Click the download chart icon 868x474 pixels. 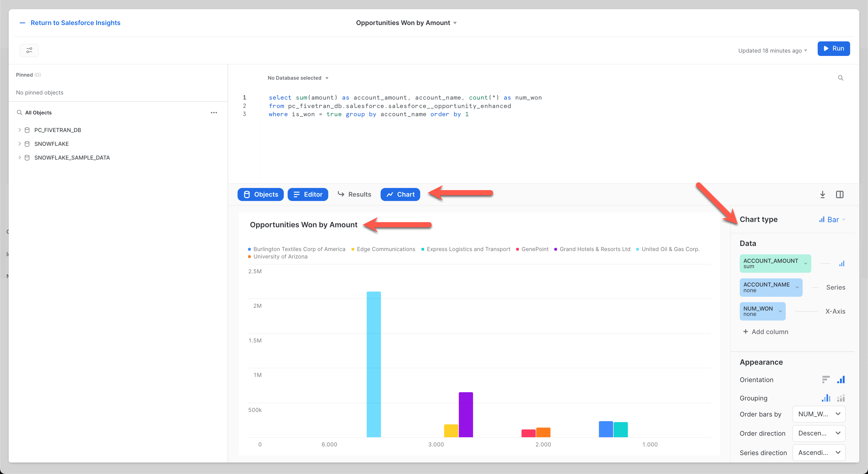[x=823, y=195]
